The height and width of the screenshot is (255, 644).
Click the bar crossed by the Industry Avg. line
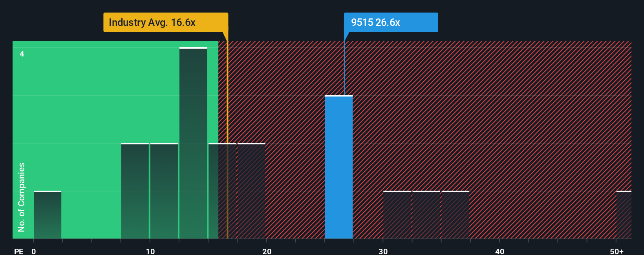tap(222, 191)
